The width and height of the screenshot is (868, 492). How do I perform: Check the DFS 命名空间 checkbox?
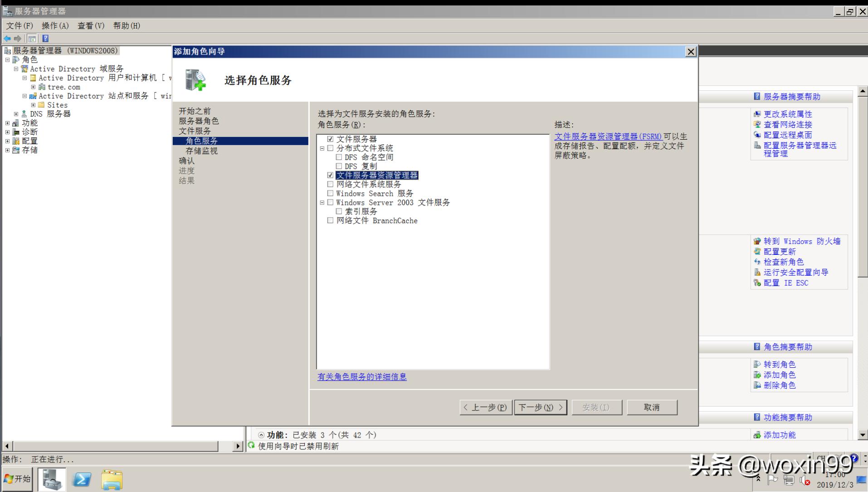pyautogui.click(x=339, y=157)
